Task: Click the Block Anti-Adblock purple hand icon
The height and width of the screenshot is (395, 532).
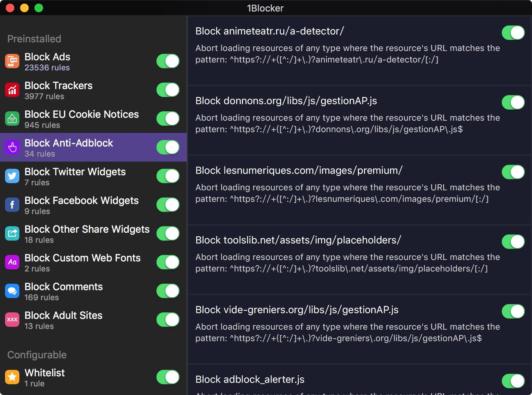Action: [12, 147]
